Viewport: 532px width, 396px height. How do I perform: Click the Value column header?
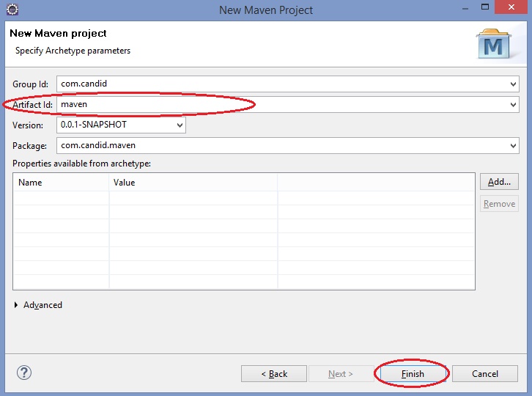coord(193,183)
